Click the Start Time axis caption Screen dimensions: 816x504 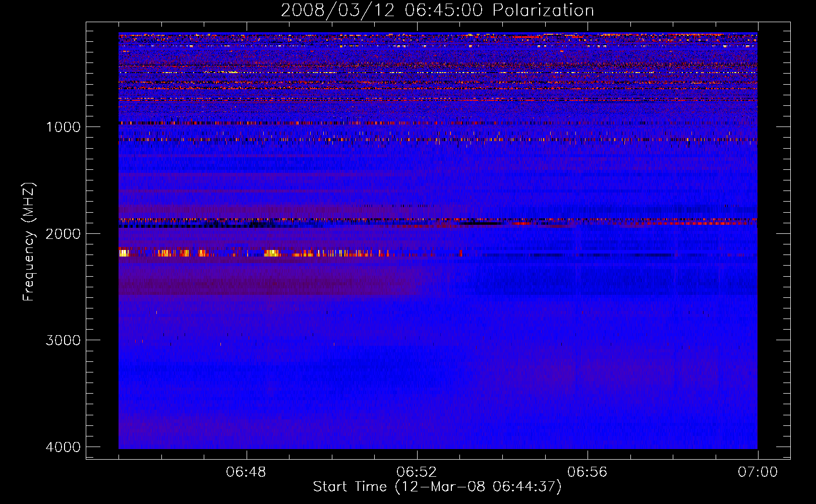(437, 487)
